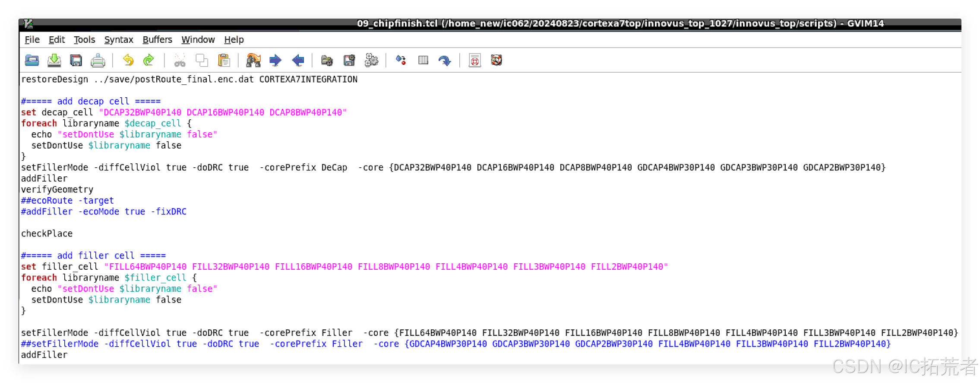
Task: Open the Edit menu
Action: pyautogui.click(x=57, y=40)
